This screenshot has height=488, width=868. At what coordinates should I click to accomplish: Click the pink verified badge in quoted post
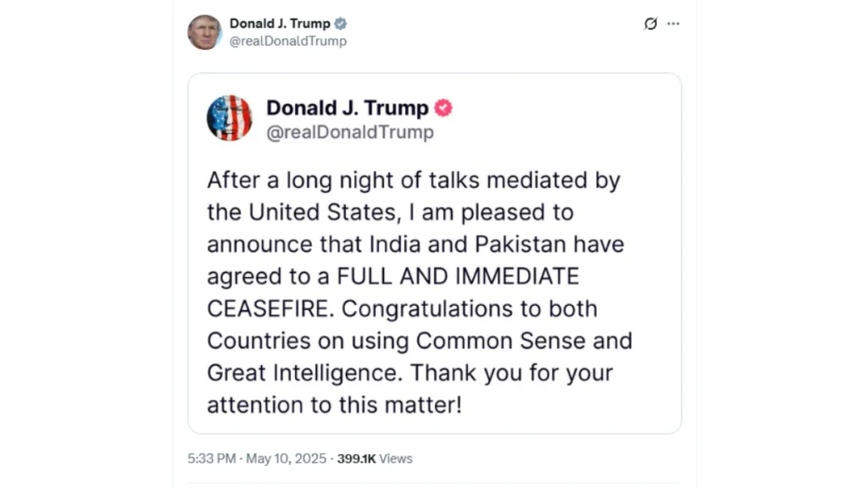coord(443,108)
